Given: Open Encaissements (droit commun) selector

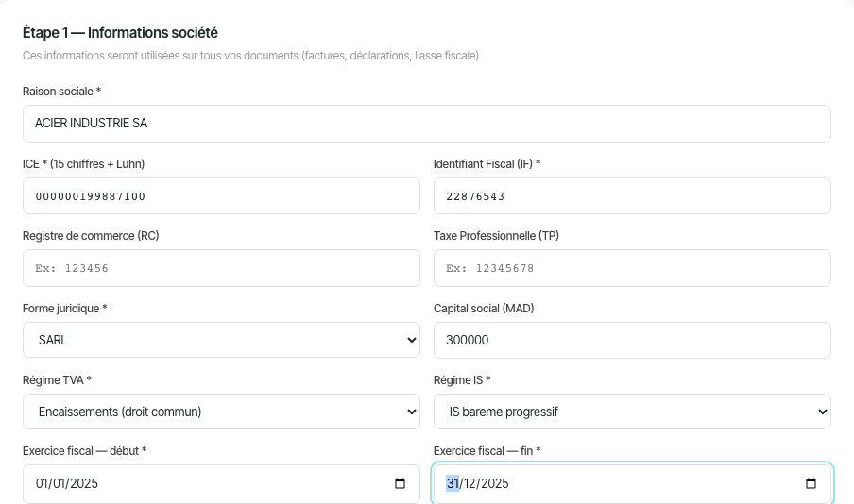Looking at the screenshot, I should click(x=221, y=412).
